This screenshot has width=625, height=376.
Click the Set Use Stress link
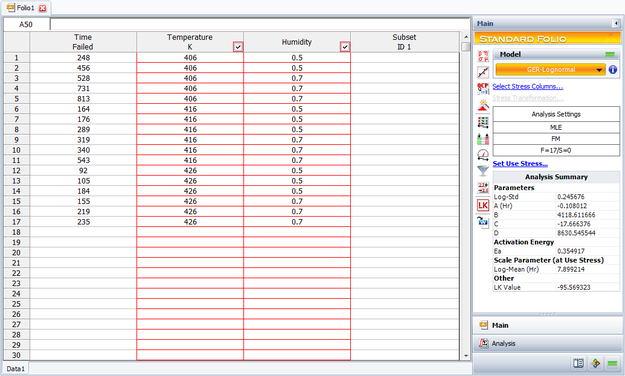520,163
